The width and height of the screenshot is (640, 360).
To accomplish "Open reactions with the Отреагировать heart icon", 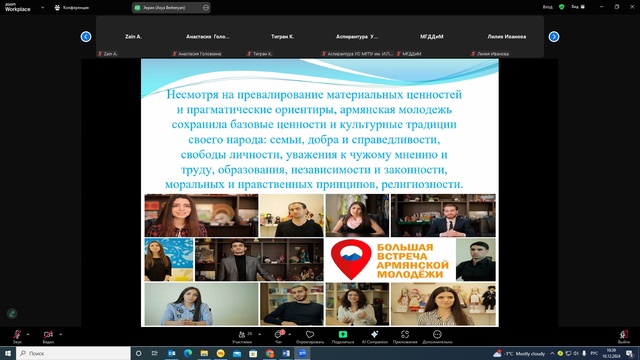I will 310,337.
